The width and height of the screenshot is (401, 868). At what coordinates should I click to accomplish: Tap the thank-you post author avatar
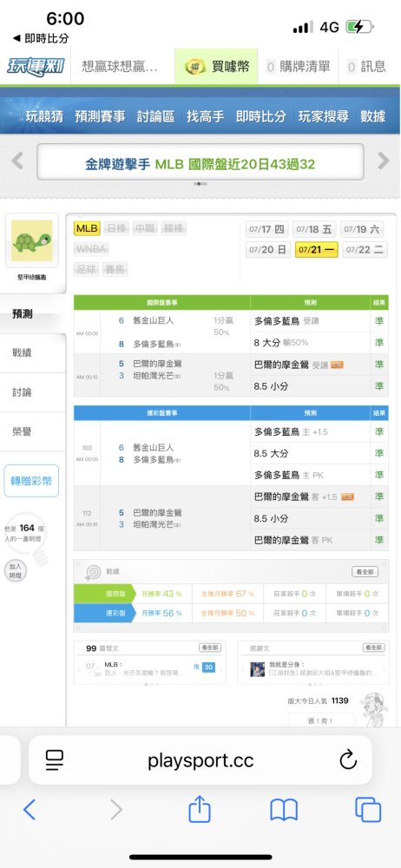[x=257, y=668]
